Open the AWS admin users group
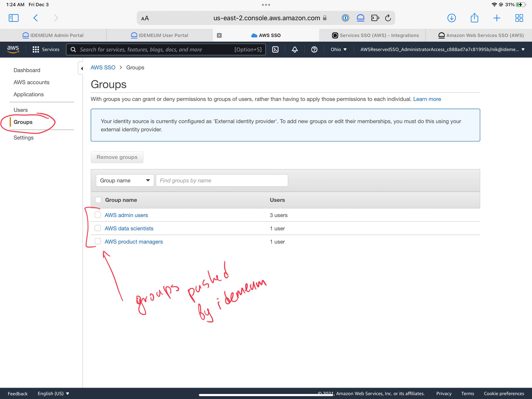 click(x=126, y=215)
